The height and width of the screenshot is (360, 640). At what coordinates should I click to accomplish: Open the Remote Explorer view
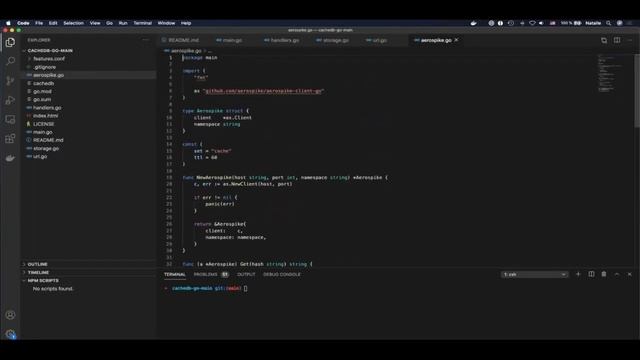click(x=10, y=119)
